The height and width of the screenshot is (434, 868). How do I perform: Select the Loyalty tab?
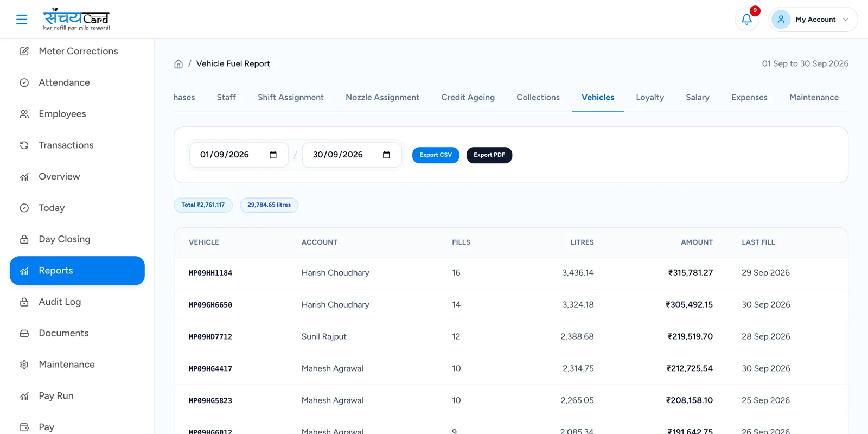(650, 98)
